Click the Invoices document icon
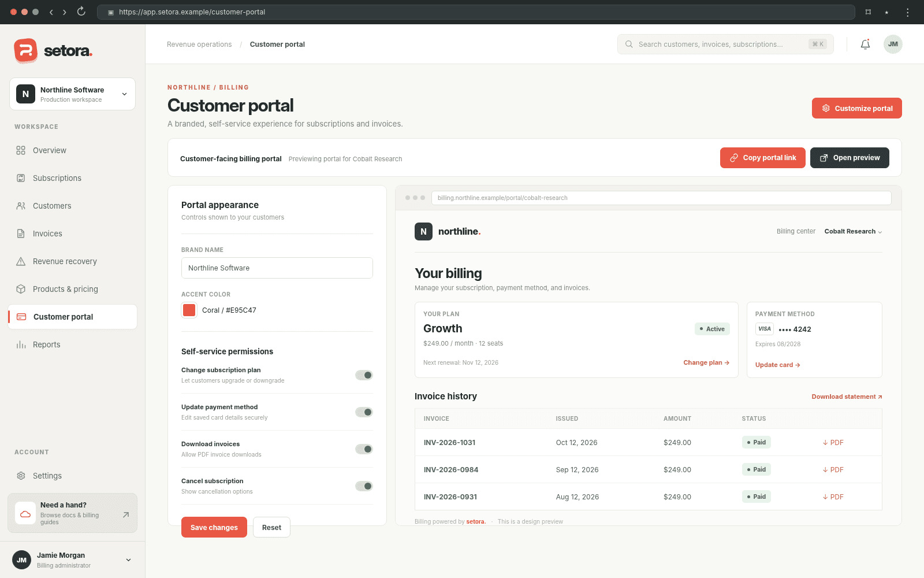924x578 pixels. [x=21, y=234]
